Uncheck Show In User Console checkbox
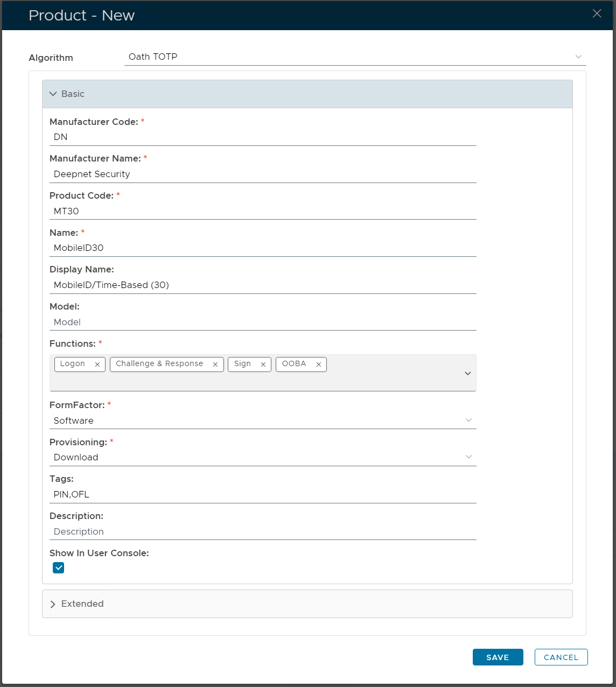Screen dimensions: 616x687 tap(59, 567)
